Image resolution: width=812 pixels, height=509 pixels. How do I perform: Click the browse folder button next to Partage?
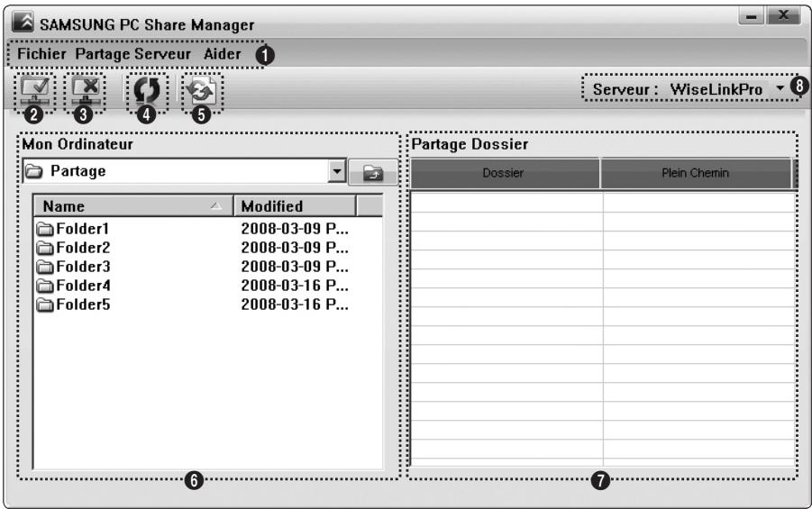[373, 172]
